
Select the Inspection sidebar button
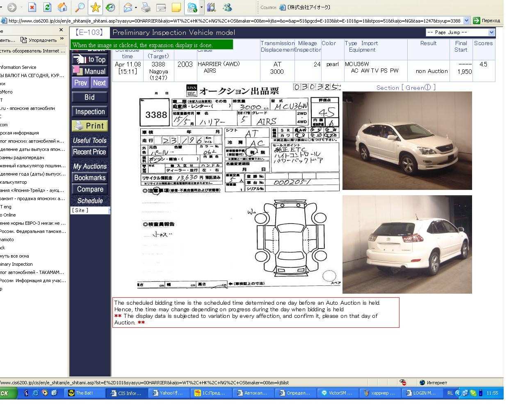click(x=90, y=112)
